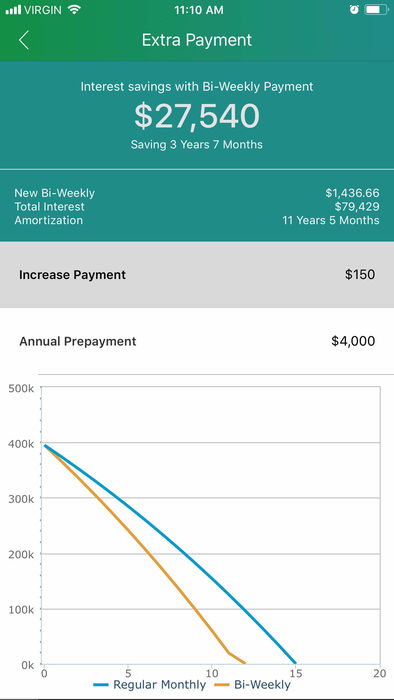Image resolution: width=394 pixels, height=700 pixels.
Task: Tap the cellular signal bars icon
Action: pos(13,10)
